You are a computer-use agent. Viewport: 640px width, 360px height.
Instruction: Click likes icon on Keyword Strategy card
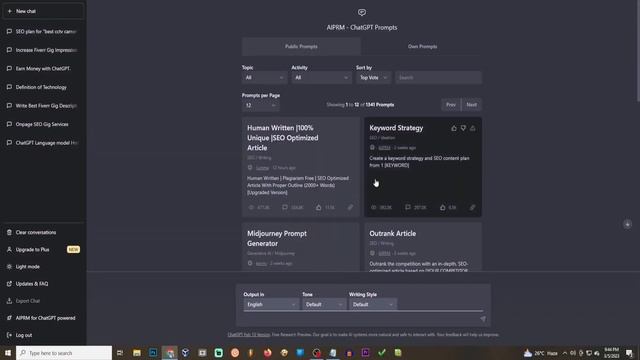(x=443, y=207)
